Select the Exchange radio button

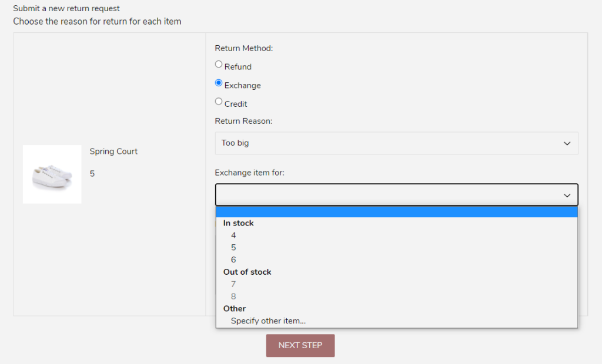click(x=219, y=83)
